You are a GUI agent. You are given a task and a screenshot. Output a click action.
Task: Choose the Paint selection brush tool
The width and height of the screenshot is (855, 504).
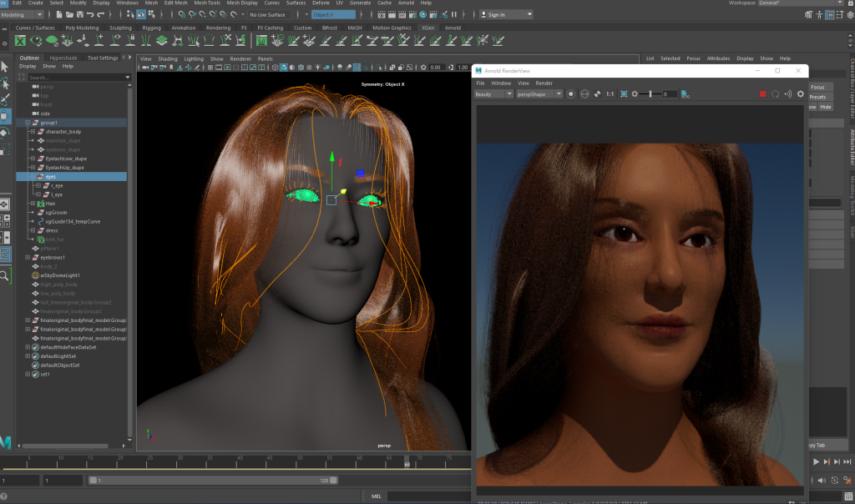pyautogui.click(x=5, y=99)
